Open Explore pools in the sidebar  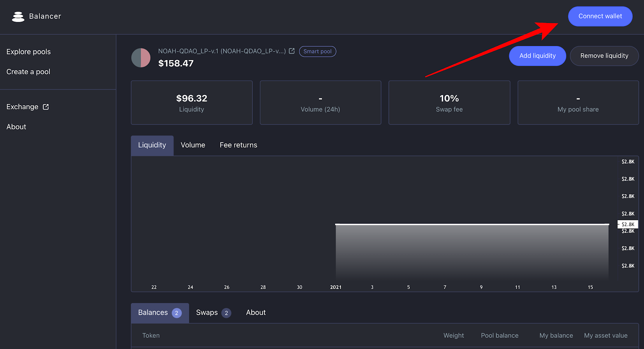point(29,52)
